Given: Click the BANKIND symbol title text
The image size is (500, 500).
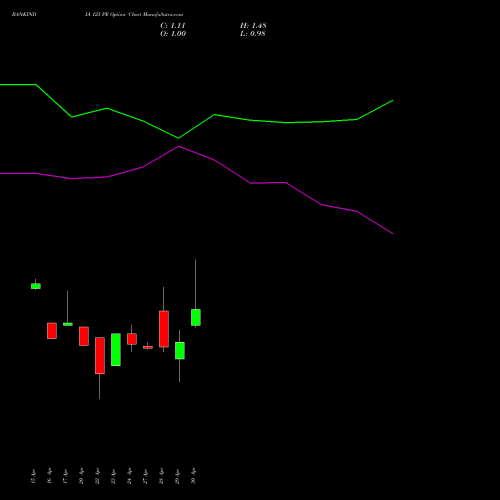Looking at the screenshot, I should click(24, 14).
